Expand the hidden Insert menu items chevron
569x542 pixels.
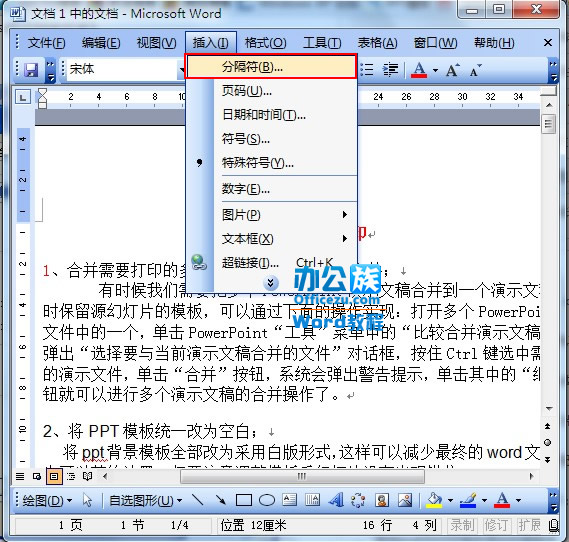[x=271, y=283]
